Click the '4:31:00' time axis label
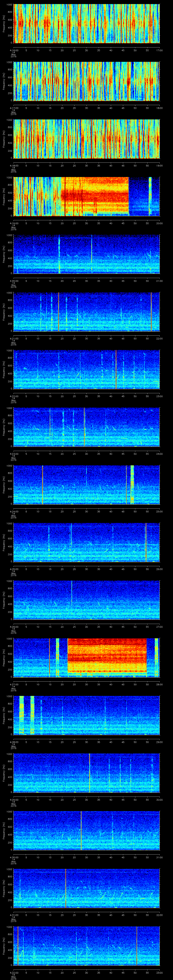 pyautogui.click(x=14, y=915)
